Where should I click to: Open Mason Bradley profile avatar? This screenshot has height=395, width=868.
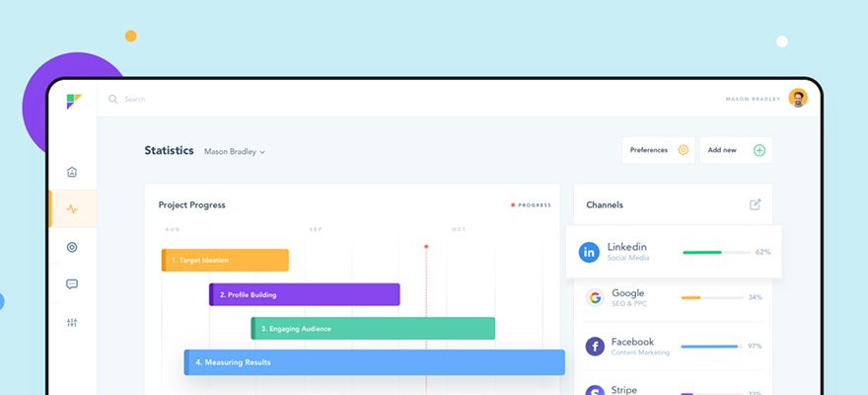798,98
